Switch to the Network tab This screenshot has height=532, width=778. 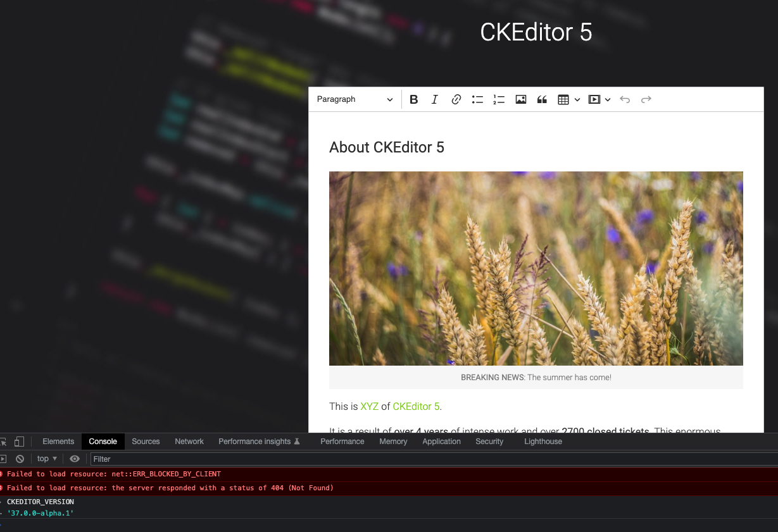(x=189, y=441)
